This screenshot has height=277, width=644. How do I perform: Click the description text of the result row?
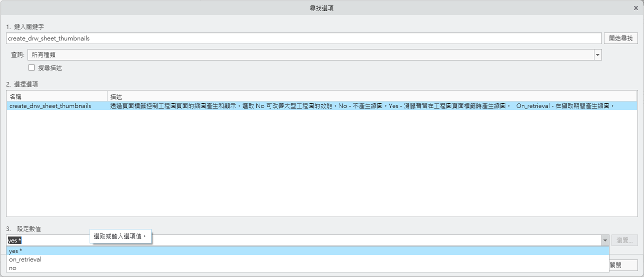click(x=360, y=106)
